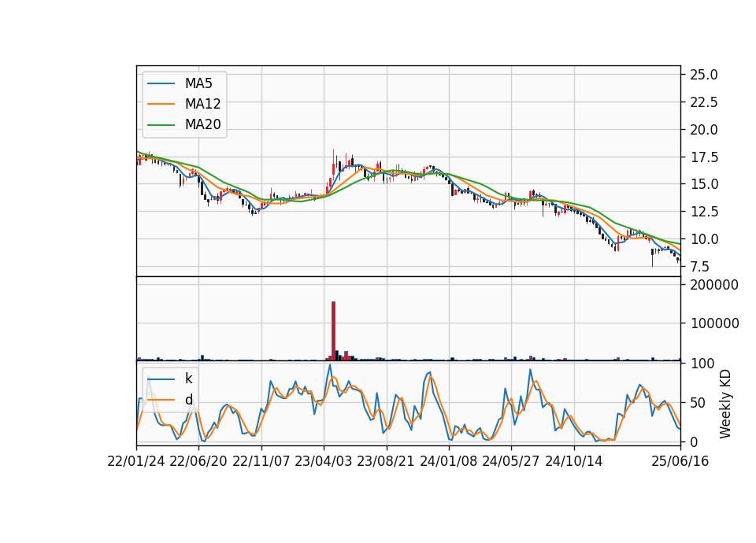Image resolution: width=756 pixels, height=543 pixels.
Task: Click the 200000 volume axis label
Action: [x=714, y=285]
